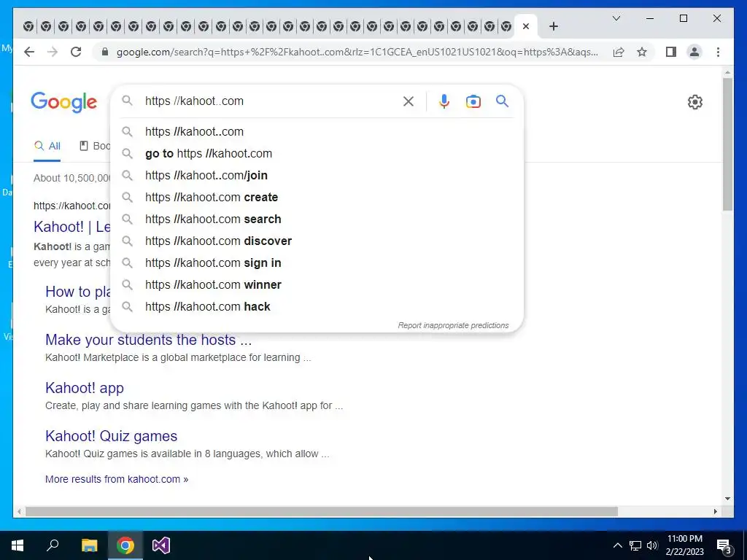Open the Chrome profile avatar menu

click(x=694, y=52)
